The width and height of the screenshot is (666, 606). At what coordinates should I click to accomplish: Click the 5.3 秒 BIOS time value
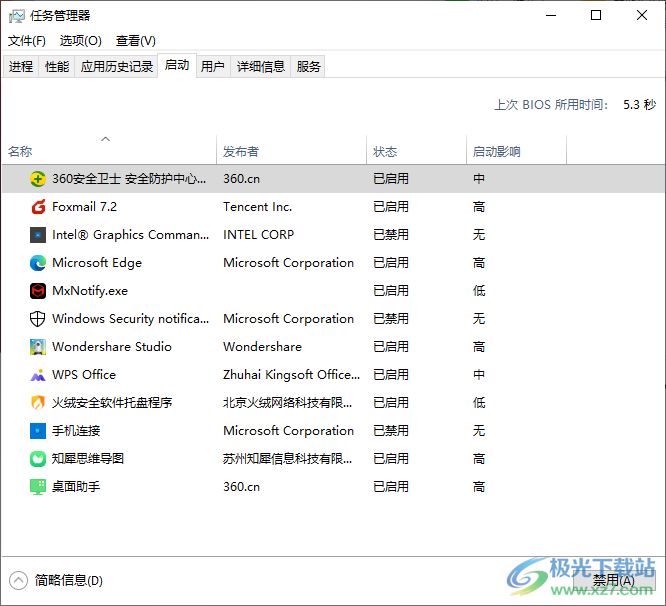pos(639,104)
